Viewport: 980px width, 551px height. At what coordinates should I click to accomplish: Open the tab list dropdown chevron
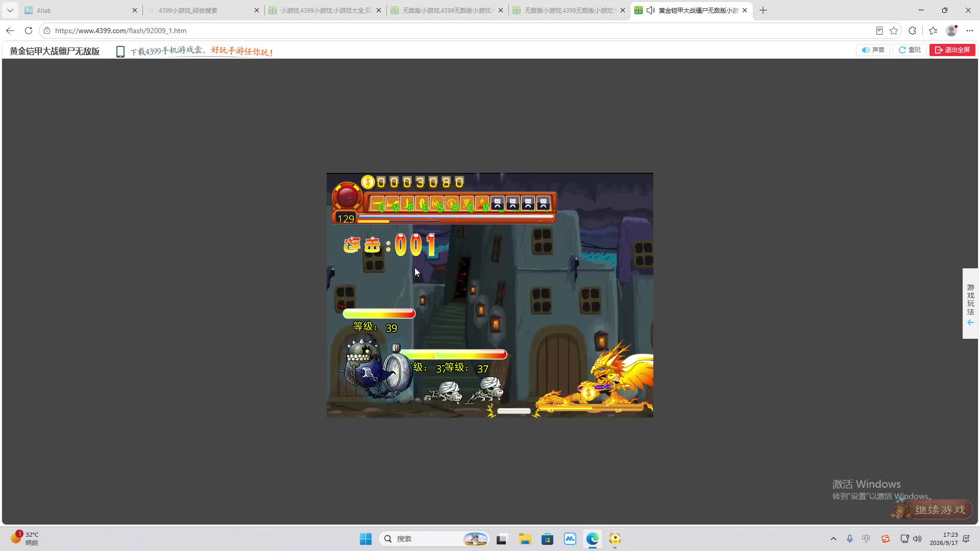coord(10,10)
